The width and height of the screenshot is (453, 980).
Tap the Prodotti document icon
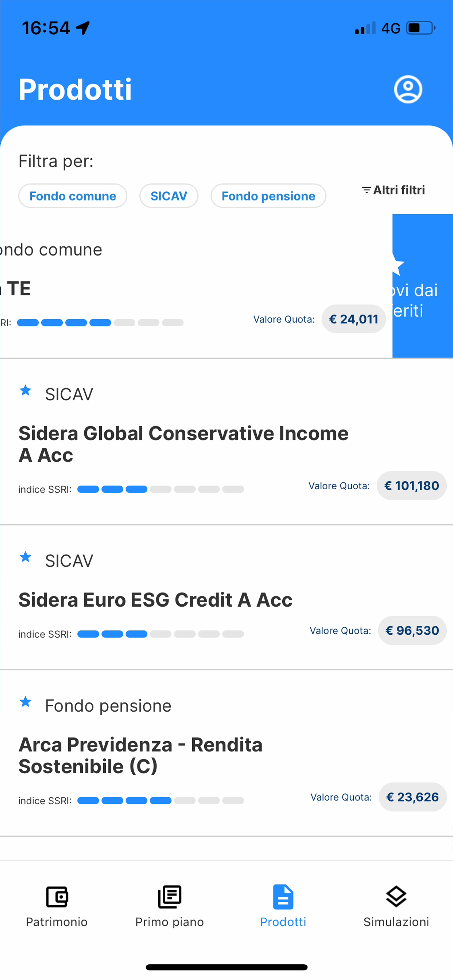coord(283,897)
